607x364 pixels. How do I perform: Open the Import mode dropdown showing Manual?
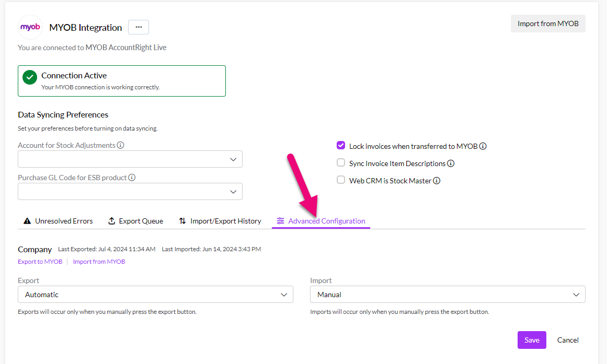point(448,295)
